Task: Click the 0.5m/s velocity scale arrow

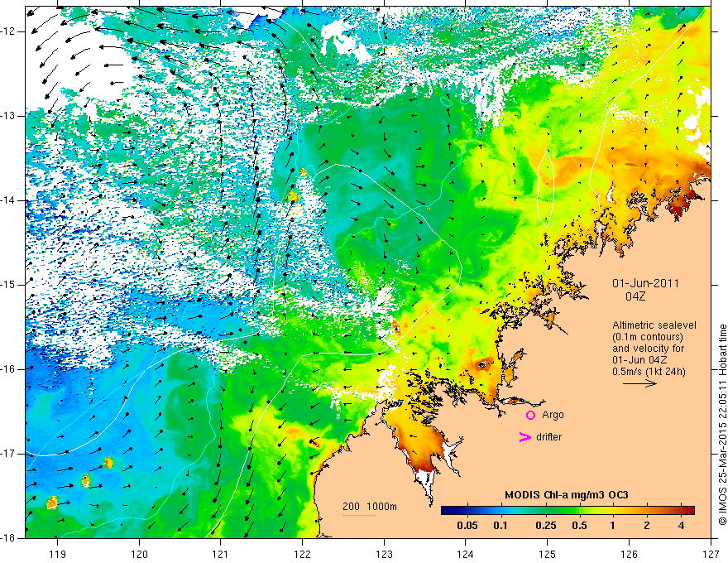Action: click(639, 383)
